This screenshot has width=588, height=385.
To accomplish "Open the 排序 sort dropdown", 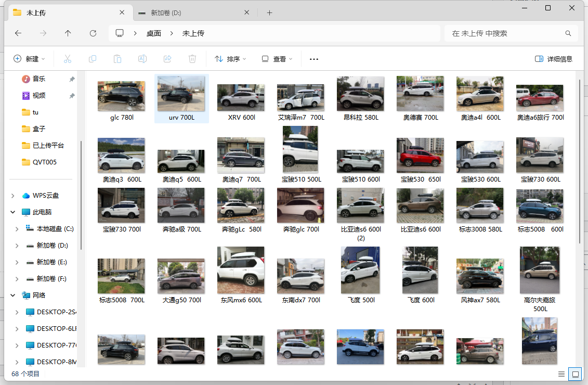I will tap(230, 59).
